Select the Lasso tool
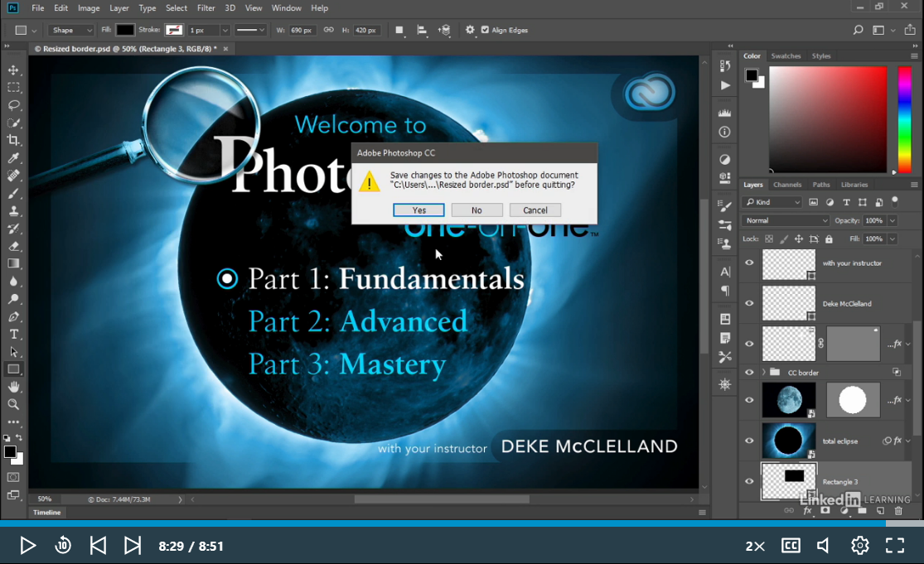The width and height of the screenshot is (924, 564). pyautogui.click(x=13, y=105)
